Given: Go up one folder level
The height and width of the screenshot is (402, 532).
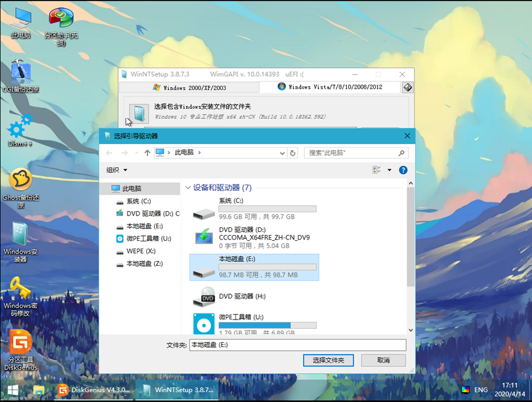Looking at the screenshot, I should 147,153.
